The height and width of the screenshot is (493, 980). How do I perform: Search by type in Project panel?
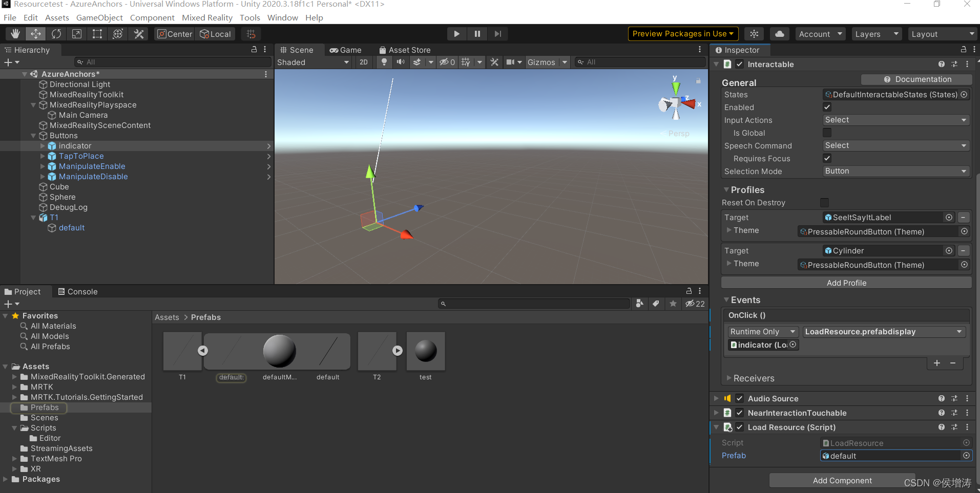(x=639, y=304)
